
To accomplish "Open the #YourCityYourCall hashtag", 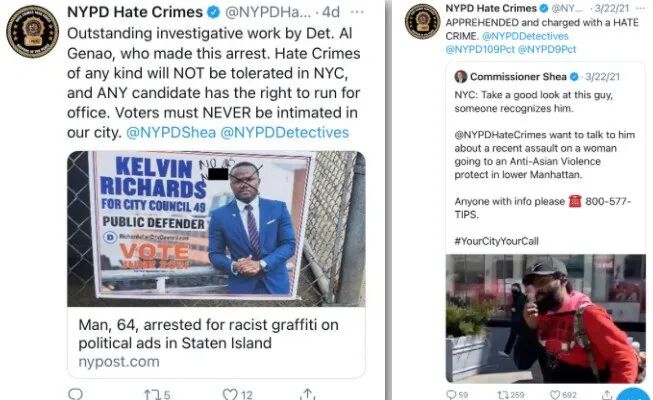I will [496, 241].
